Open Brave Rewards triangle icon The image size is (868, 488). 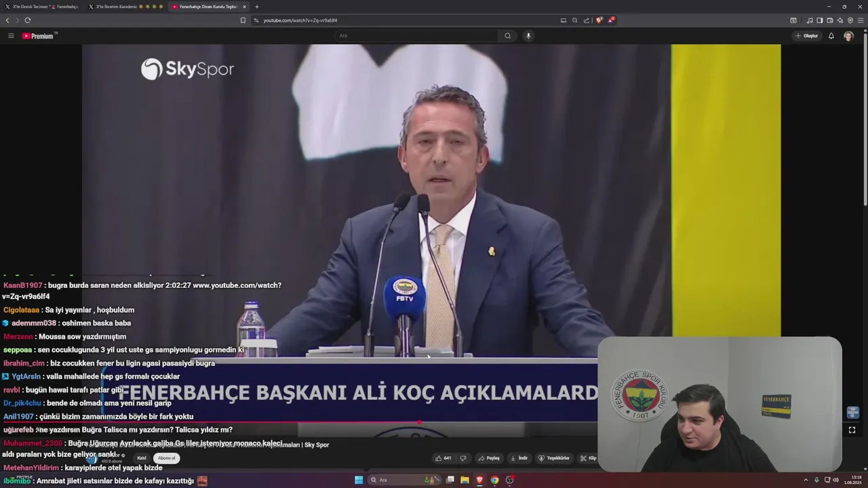610,20
